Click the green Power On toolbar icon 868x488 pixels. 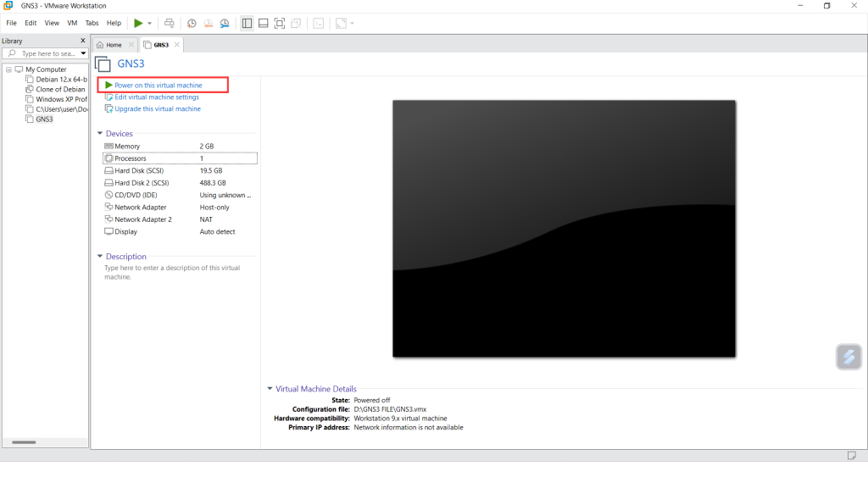click(x=138, y=23)
